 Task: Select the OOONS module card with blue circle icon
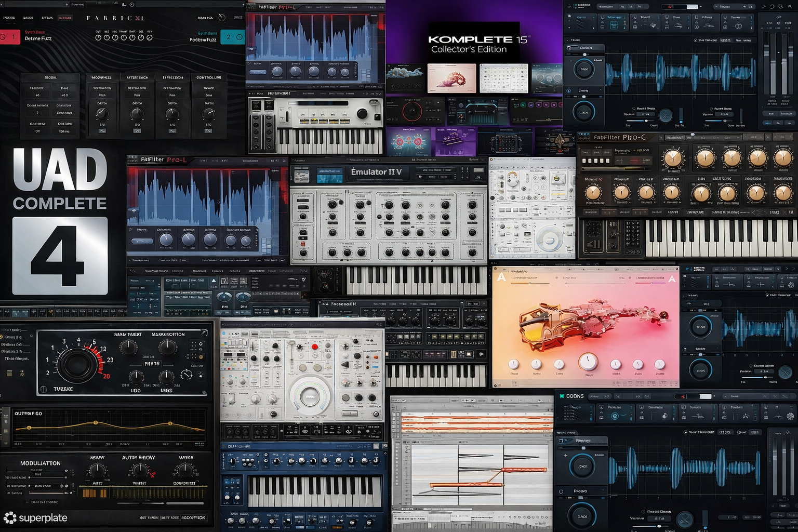[615, 413]
